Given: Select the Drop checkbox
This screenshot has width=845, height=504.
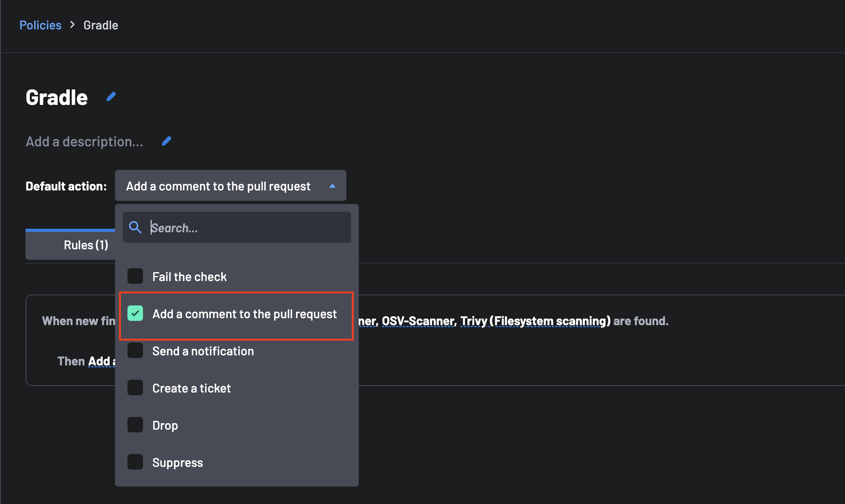Looking at the screenshot, I should pos(135,425).
